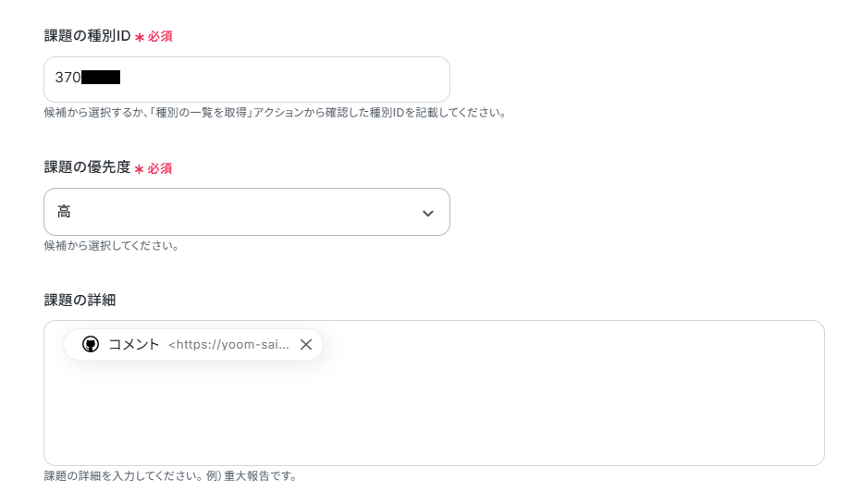Expand the priority dropdown chevron
Screen dimensions: 861x504
[x=428, y=213]
